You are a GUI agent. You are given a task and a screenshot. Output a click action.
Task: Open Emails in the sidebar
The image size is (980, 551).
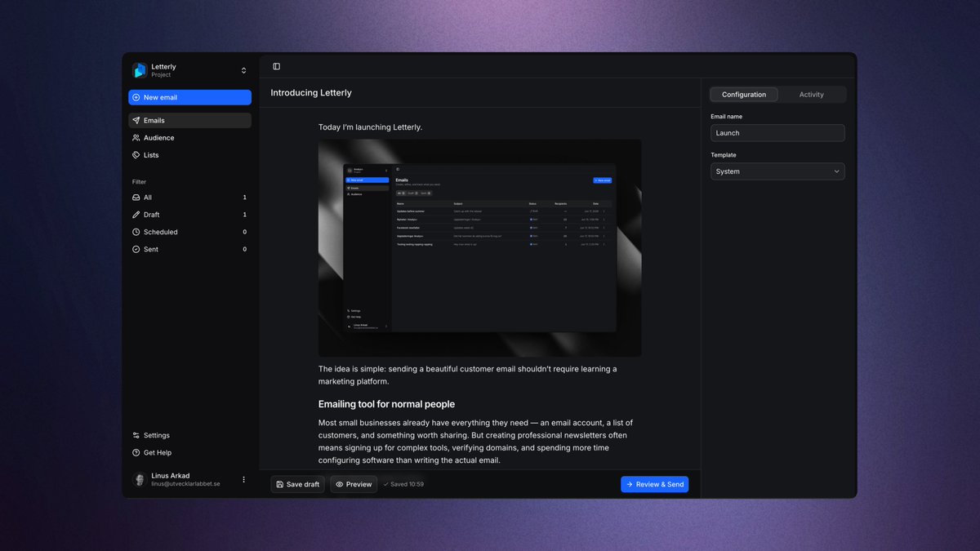tap(189, 120)
